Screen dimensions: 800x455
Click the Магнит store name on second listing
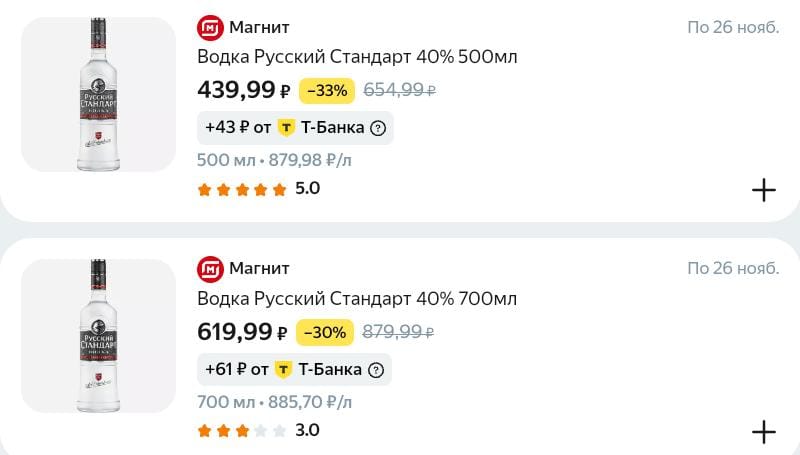259,268
